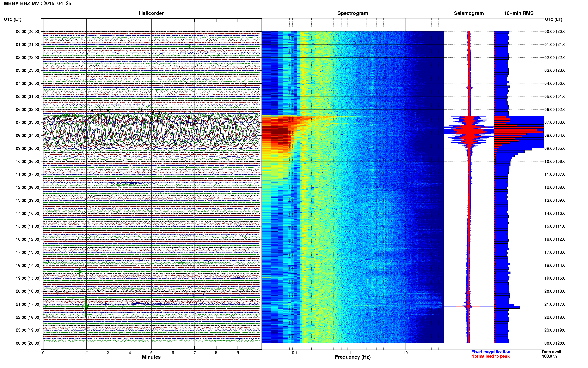The image size is (588, 368).
Task: Click the '1' frequency tick label
Action: pos(350,353)
